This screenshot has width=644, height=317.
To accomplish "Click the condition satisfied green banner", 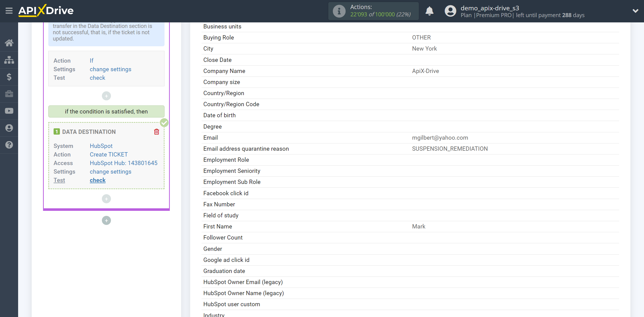I will (106, 111).
